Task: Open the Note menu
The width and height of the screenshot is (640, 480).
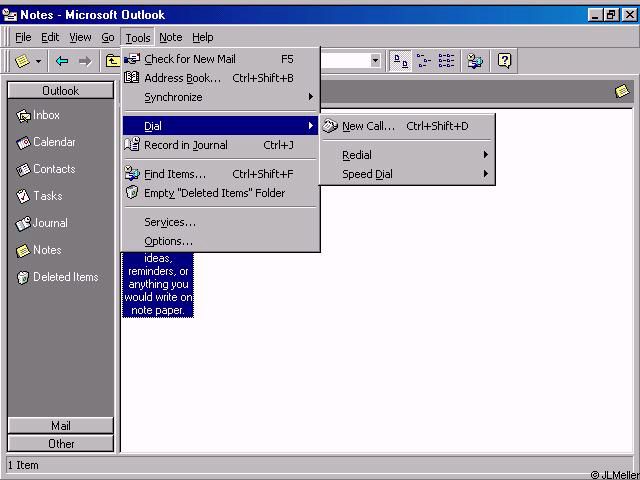Action: [171, 37]
